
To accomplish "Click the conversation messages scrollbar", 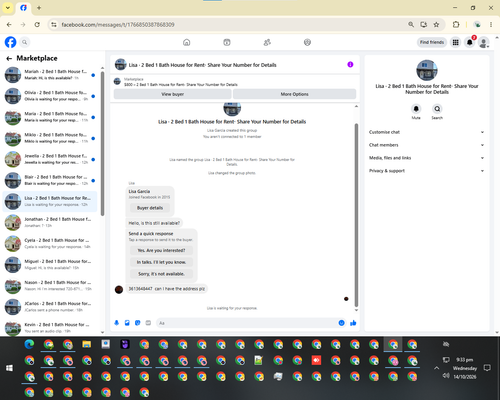I will tap(356, 215).
